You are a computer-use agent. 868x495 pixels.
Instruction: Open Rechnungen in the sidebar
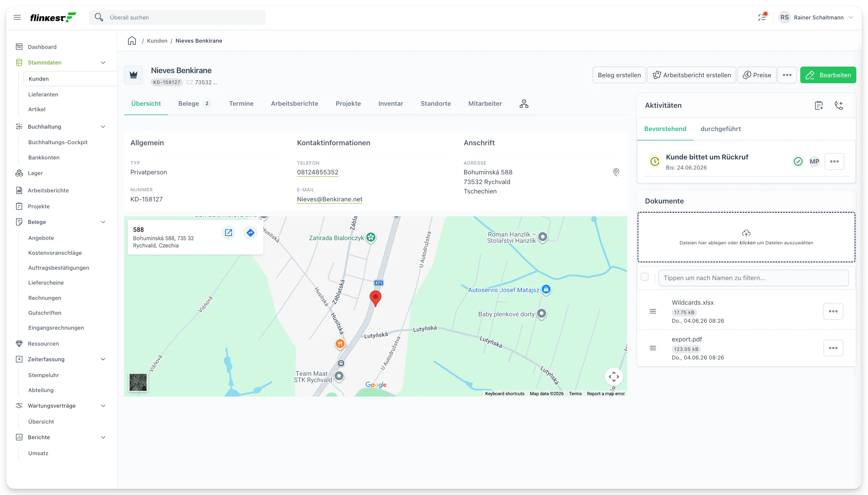[45, 298]
